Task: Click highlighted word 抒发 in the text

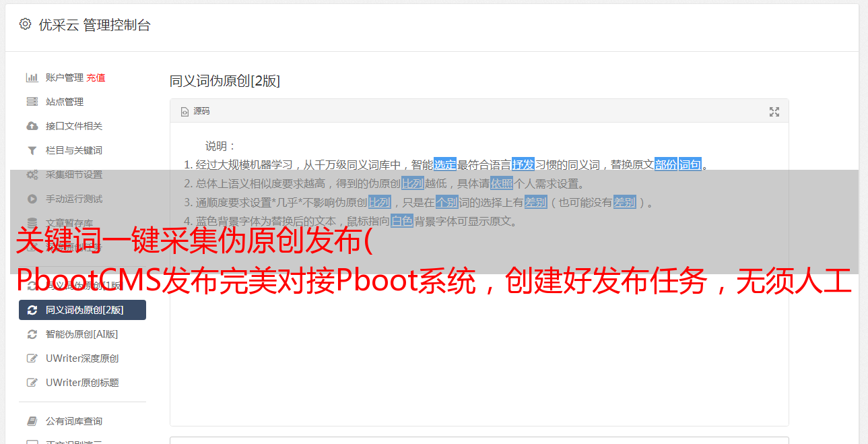Action: (523, 164)
